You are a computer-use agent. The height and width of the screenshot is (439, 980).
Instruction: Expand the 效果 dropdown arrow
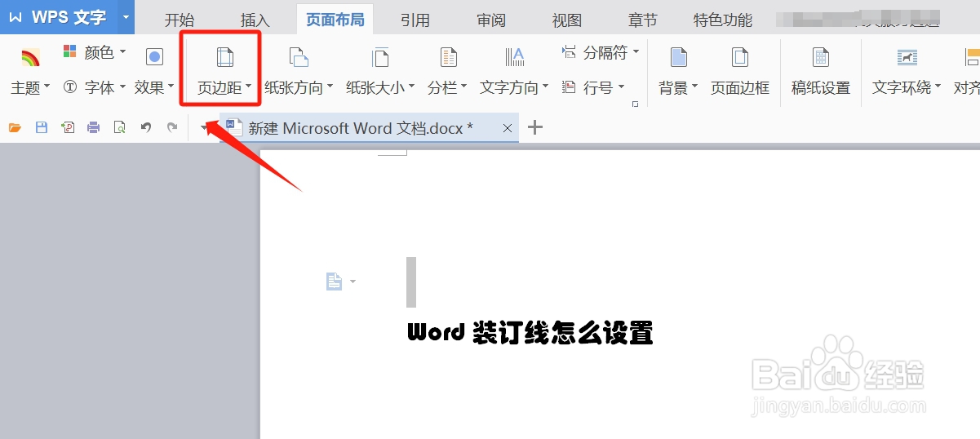pos(171,86)
